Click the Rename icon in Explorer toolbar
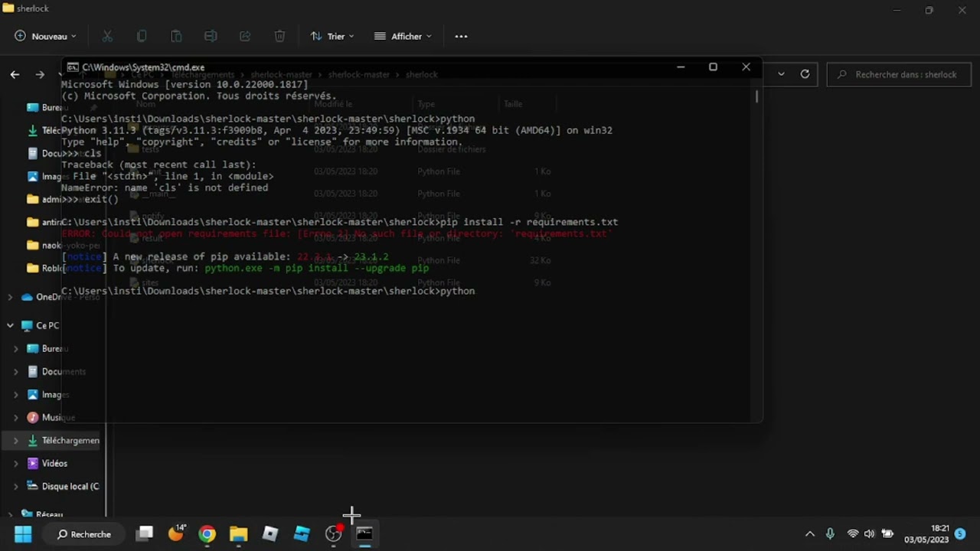Viewport: 980px width, 551px height. (211, 36)
